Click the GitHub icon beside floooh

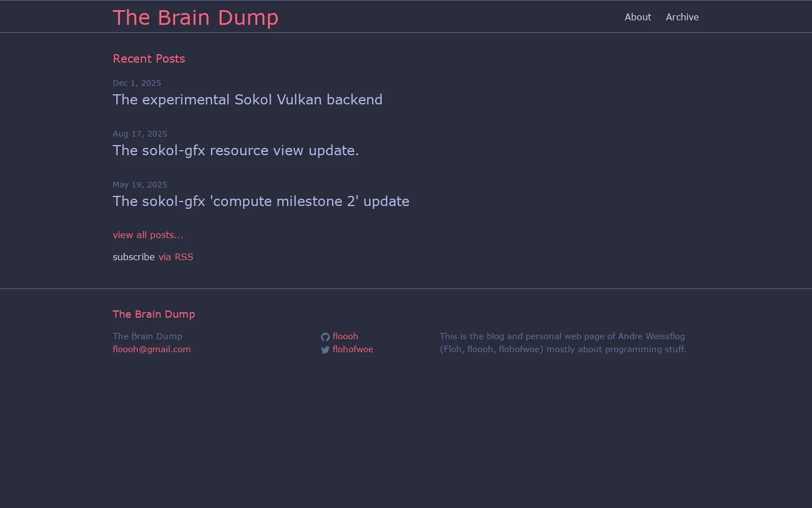click(x=325, y=337)
